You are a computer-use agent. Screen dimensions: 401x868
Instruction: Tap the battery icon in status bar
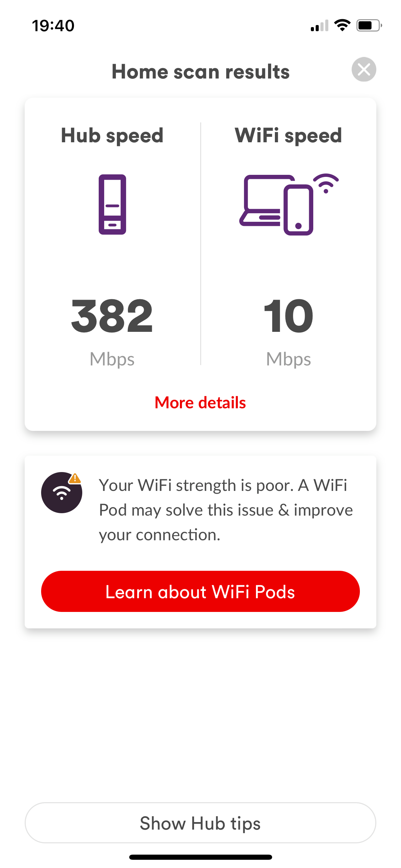[369, 25]
